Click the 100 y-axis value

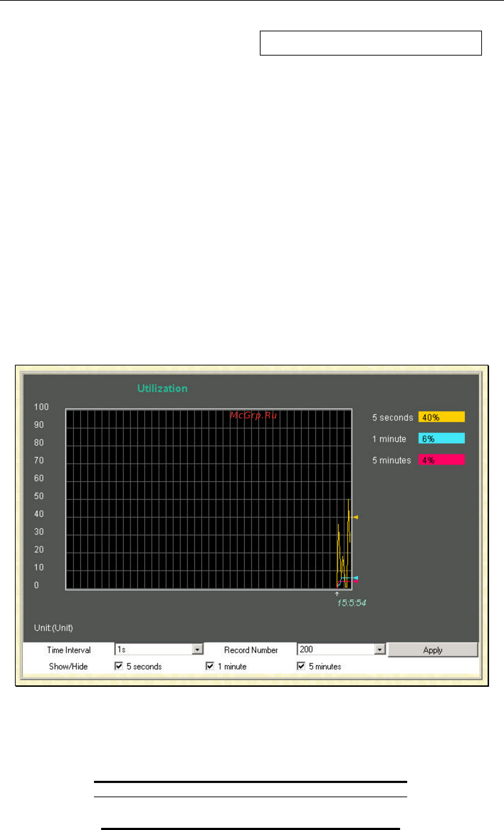click(42, 407)
